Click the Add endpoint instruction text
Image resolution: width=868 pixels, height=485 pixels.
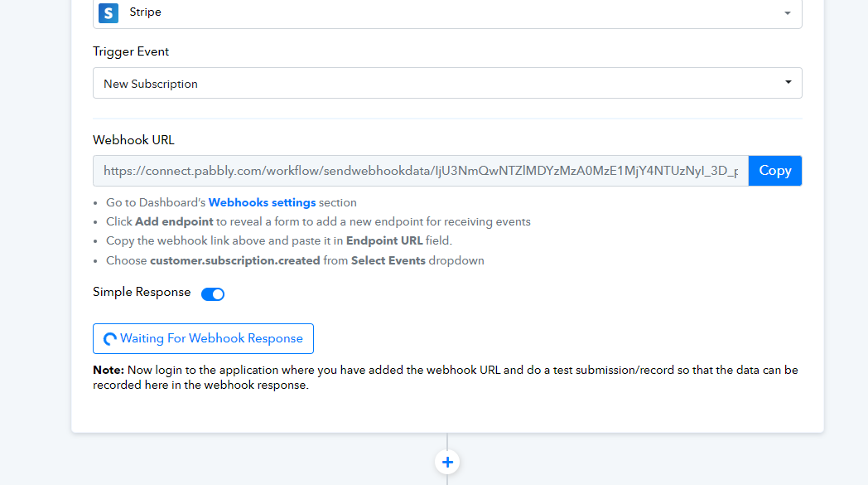click(x=174, y=221)
